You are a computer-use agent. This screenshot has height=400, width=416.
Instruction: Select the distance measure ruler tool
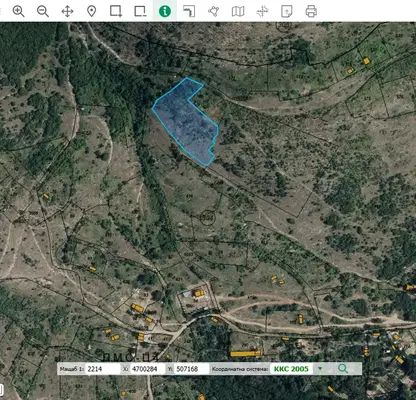[x=189, y=11]
